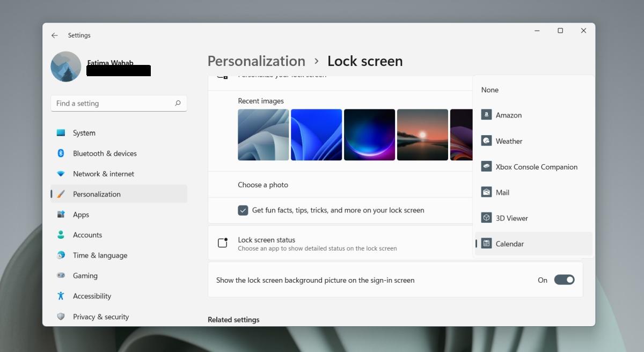The height and width of the screenshot is (352, 644).
Task: Click the Lock screen status icon
Action: pyautogui.click(x=223, y=243)
